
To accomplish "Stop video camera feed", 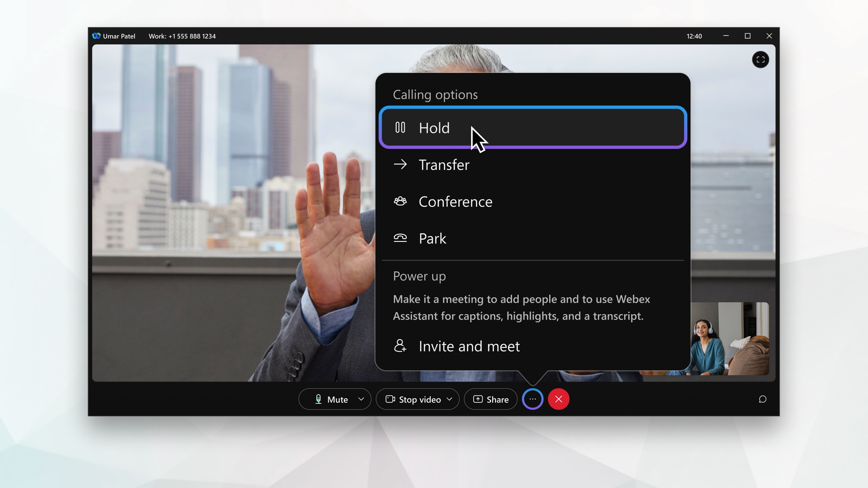I will pos(414,399).
